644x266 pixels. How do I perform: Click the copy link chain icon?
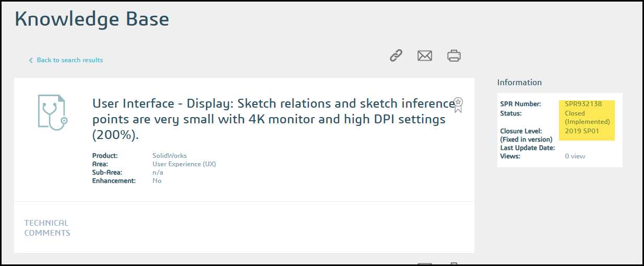coord(396,55)
